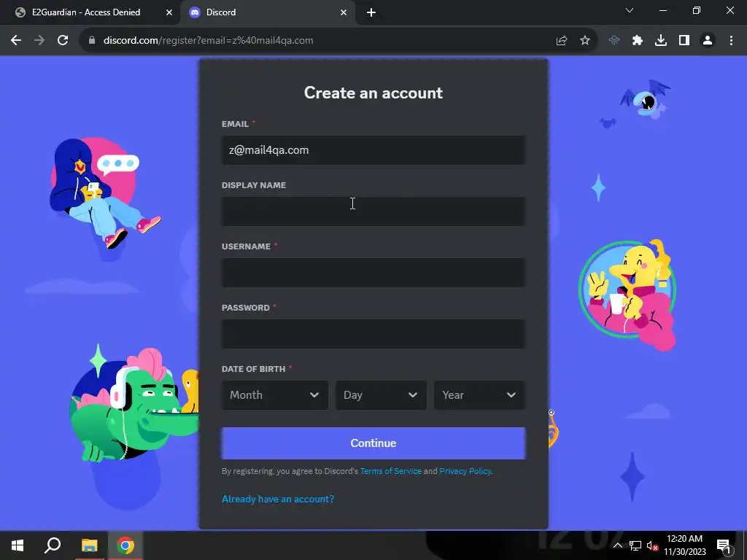Open the incognito-style extension icon
The width and height of the screenshot is (747, 560).
(614, 41)
